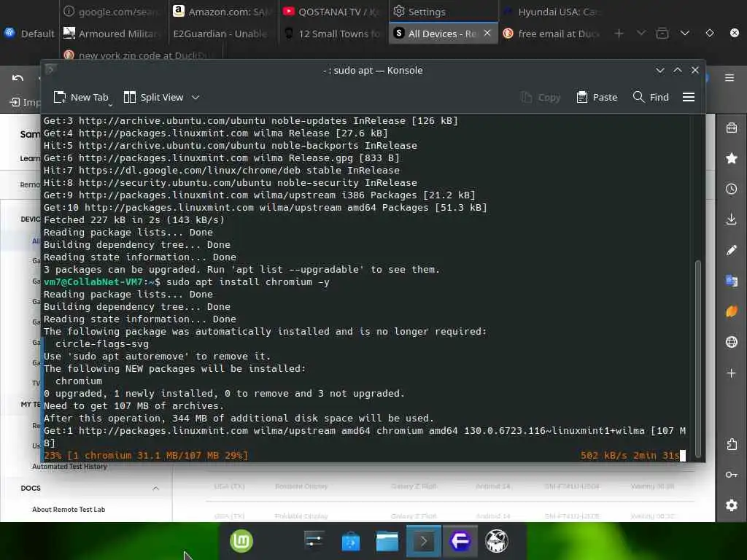
Task: Switch to the Hyundai USA browser tab
Action: 553,12
